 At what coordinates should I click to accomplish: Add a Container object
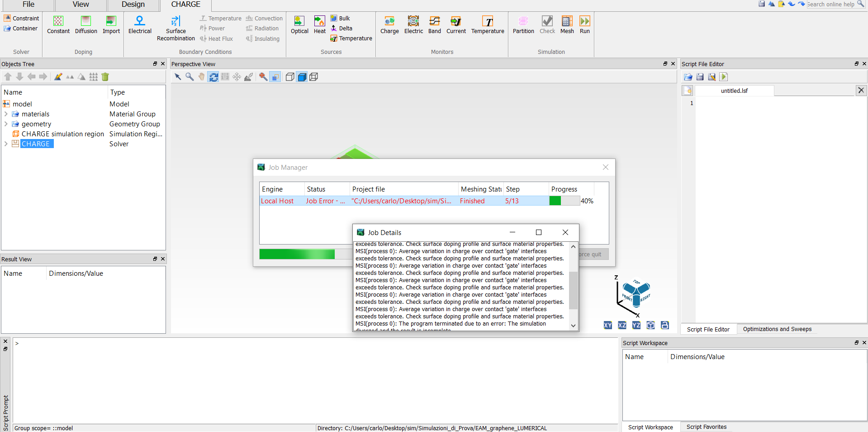point(21,28)
